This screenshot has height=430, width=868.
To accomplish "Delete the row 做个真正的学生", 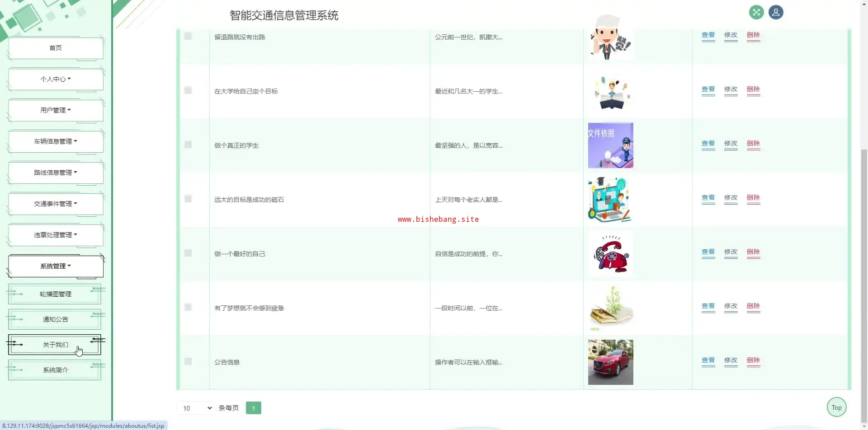I will pos(754,144).
